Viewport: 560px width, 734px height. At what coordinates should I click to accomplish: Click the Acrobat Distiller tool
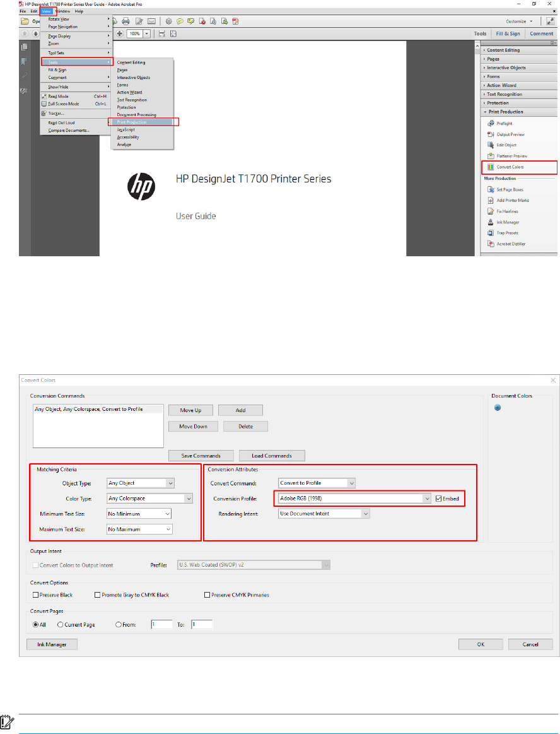(x=506, y=244)
